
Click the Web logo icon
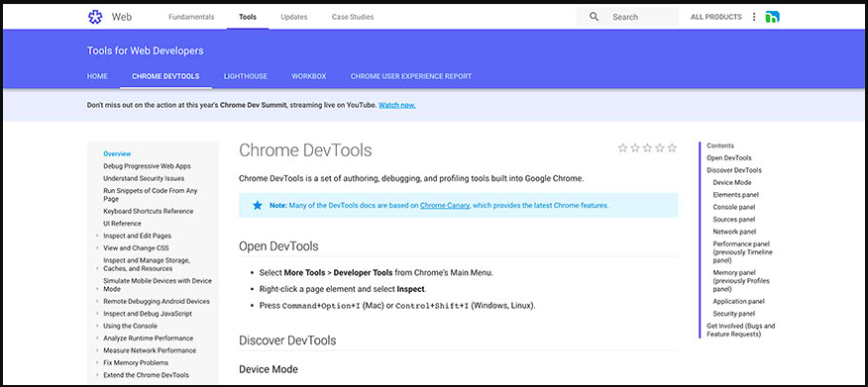(x=95, y=17)
